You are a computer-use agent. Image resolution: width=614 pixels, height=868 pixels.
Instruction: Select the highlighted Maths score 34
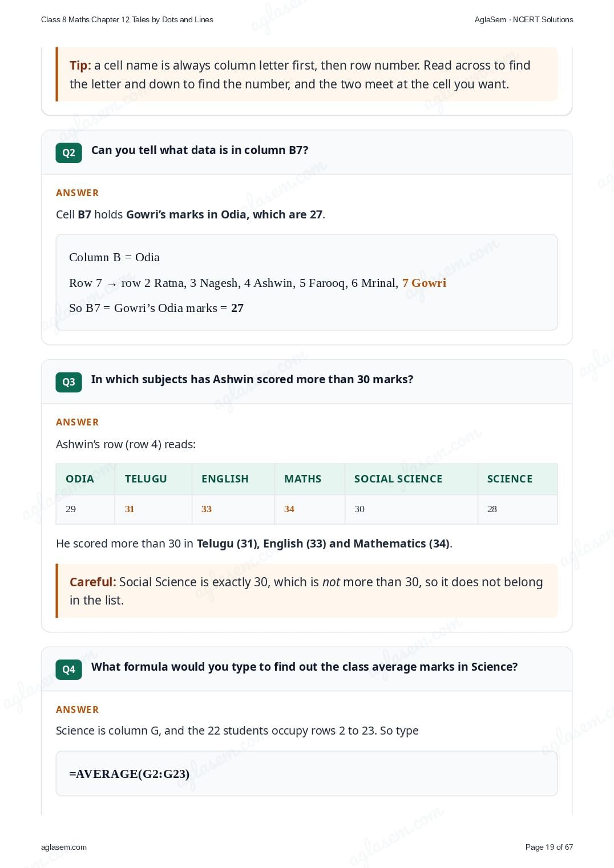tap(289, 509)
